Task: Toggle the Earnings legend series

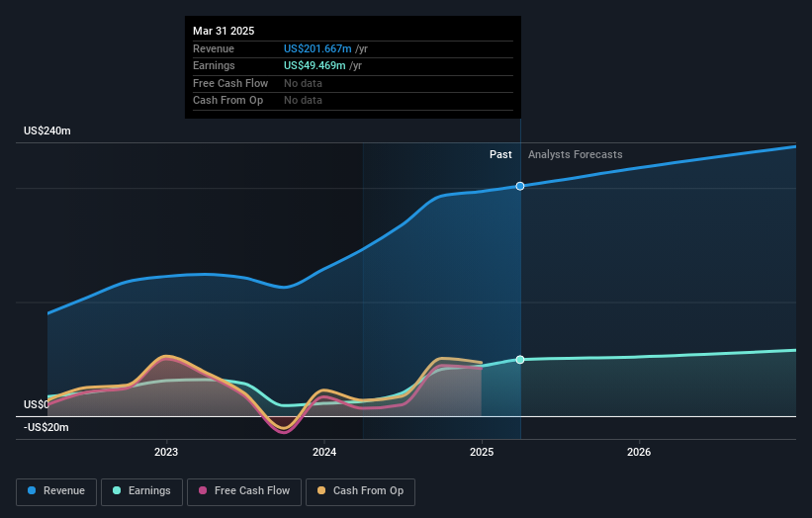Action: [141, 491]
